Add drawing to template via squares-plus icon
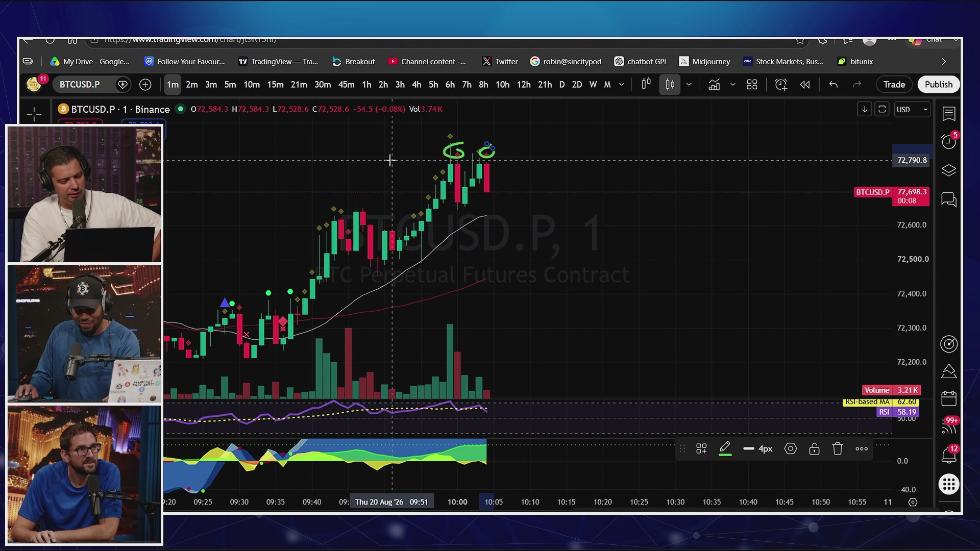Viewport: 980px width, 551px height. (x=701, y=449)
